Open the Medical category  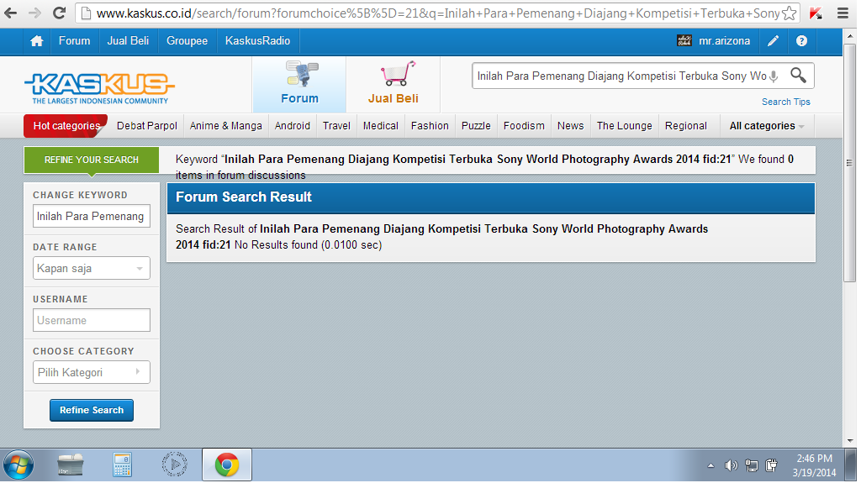[381, 126]
